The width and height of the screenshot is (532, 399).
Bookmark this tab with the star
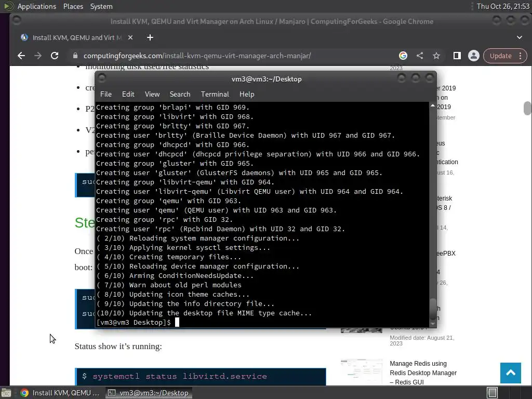click(x=436, y=56)
